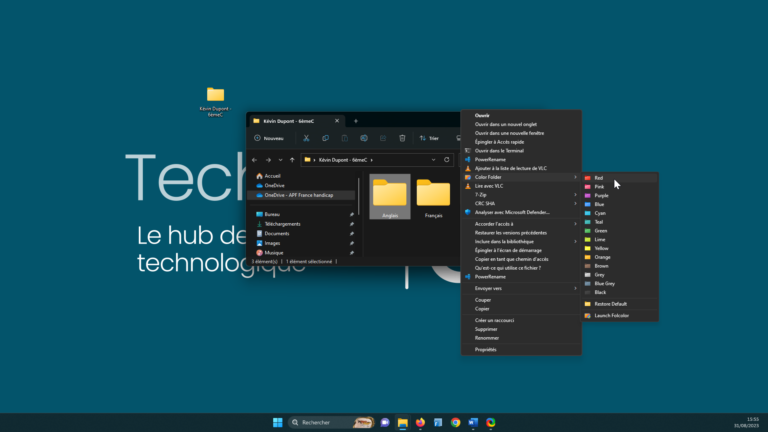Refresh the folder with the reload icon
This screenshot has width=768, height=432.
coord(446,160)
